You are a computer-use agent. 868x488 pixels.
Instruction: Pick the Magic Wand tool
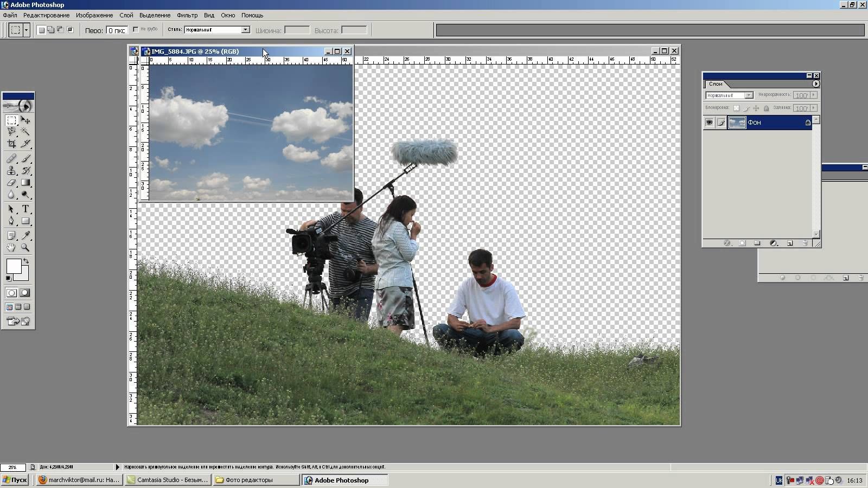pyautogui.click(x=25, y=132)
